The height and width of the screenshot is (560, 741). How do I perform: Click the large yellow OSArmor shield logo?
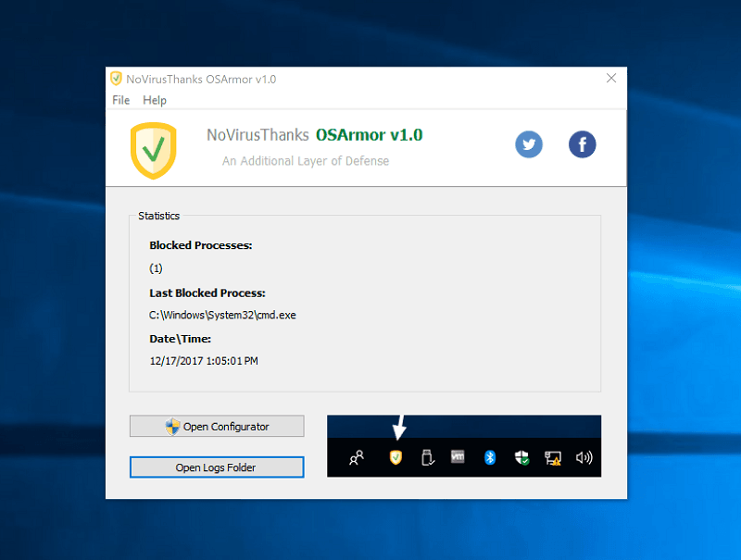[154, 151]
